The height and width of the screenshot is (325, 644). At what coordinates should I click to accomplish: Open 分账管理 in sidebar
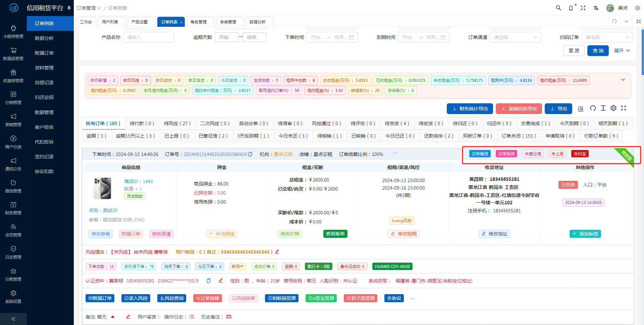pos(13,275)
